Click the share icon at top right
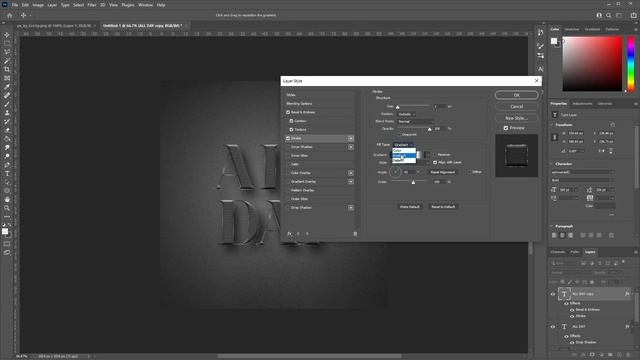 (x=633, y=15)
